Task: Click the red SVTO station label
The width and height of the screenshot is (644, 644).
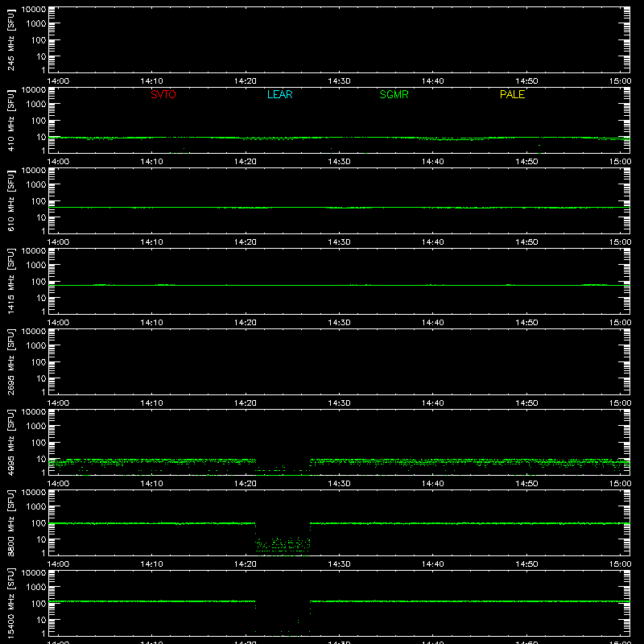Action: click(x=163, y=94)
